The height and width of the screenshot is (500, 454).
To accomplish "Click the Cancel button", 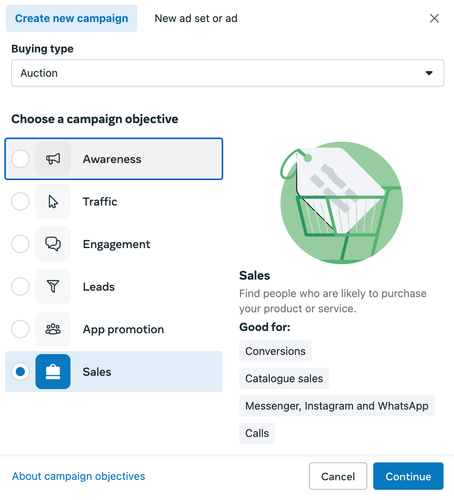I will click(x=338, y=476).
